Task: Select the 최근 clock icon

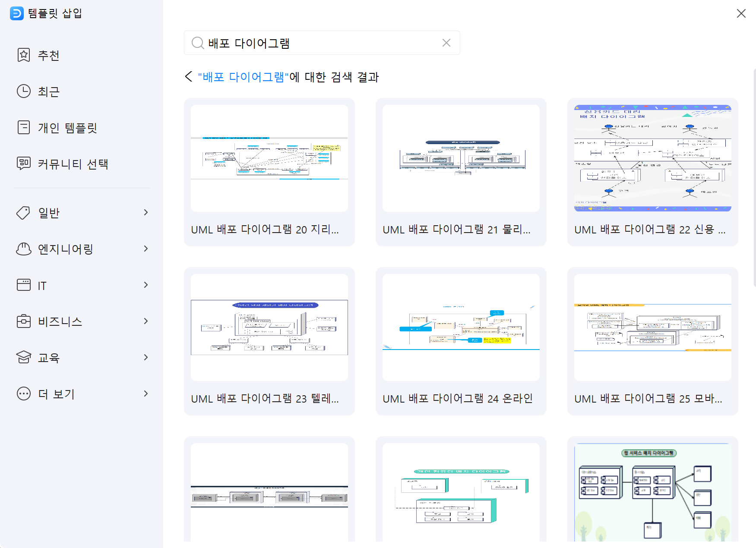Action: coord(24,91)
